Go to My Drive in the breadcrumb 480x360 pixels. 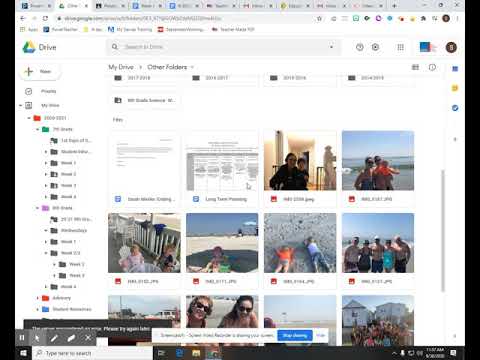121,67
